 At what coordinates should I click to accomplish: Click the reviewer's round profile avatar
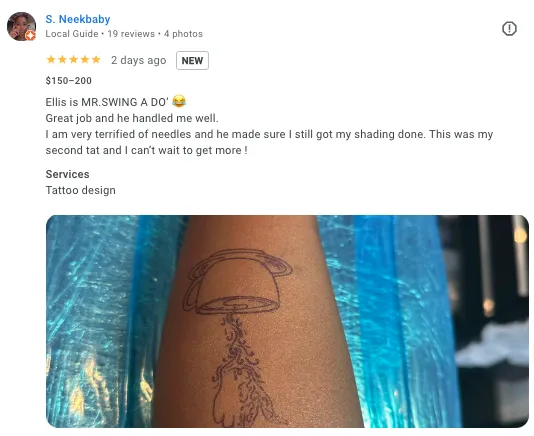click(21, 27)
